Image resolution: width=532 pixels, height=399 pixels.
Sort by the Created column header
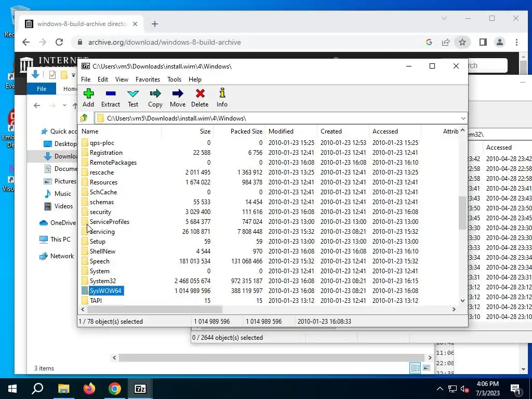tap(343, 131)
